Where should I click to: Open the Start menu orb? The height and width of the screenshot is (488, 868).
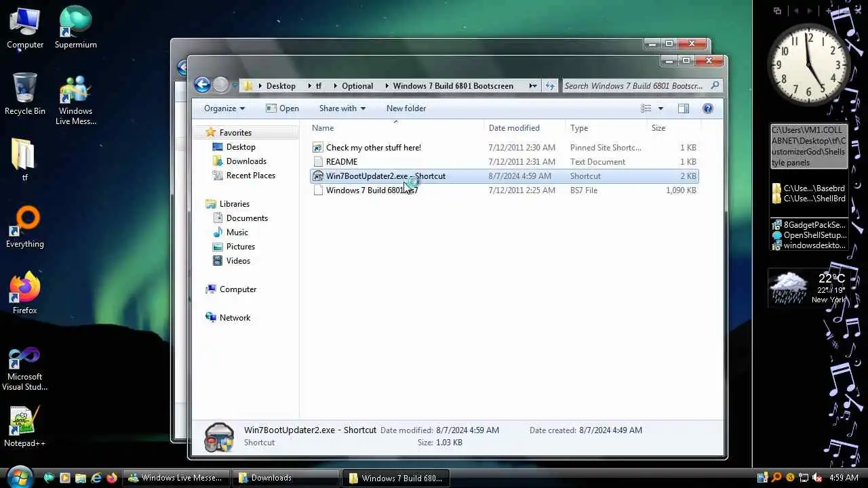click(20, 476)
